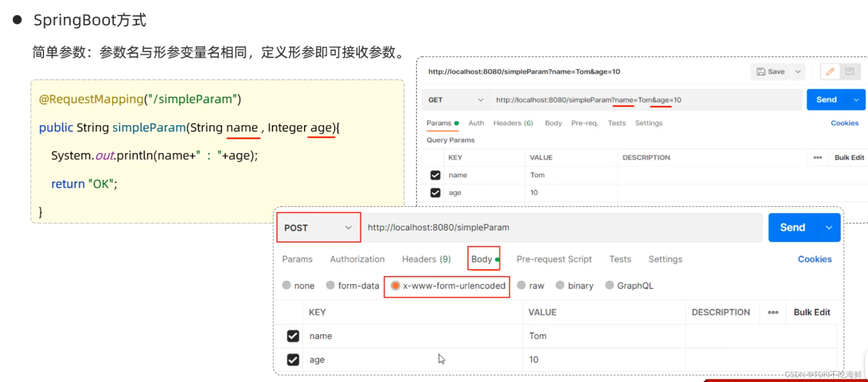
Task: Expand the arrow next to lower Send
Action: click(x=829, y=228)
